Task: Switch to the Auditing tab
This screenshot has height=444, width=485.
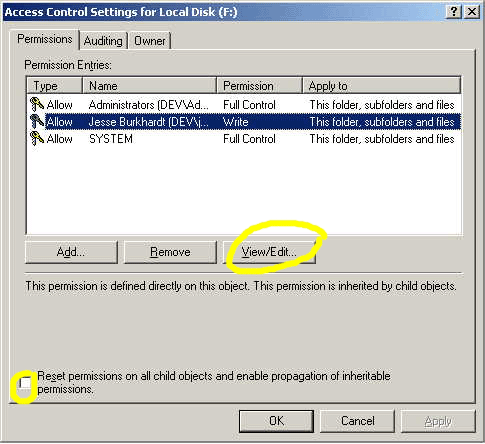Action: pos(103,41)
